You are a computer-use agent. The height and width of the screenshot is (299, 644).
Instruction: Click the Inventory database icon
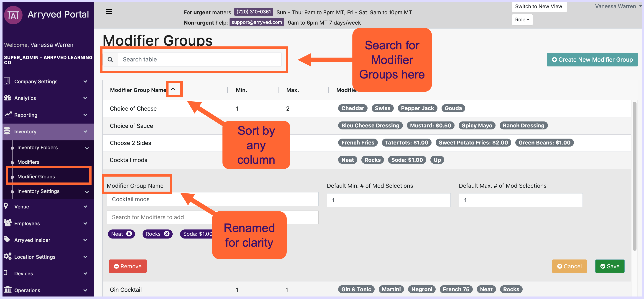(7, 131)
